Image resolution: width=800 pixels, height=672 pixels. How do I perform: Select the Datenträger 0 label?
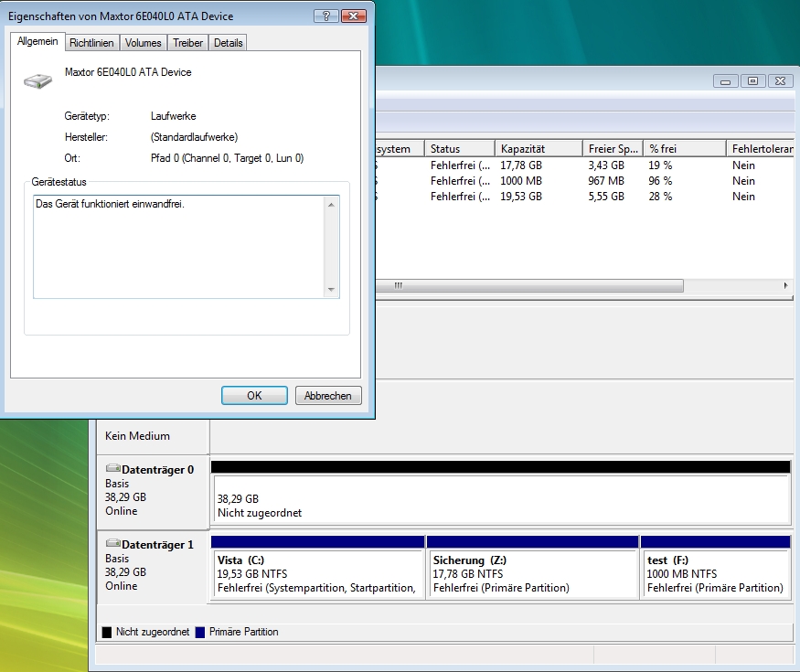(157, 469)
